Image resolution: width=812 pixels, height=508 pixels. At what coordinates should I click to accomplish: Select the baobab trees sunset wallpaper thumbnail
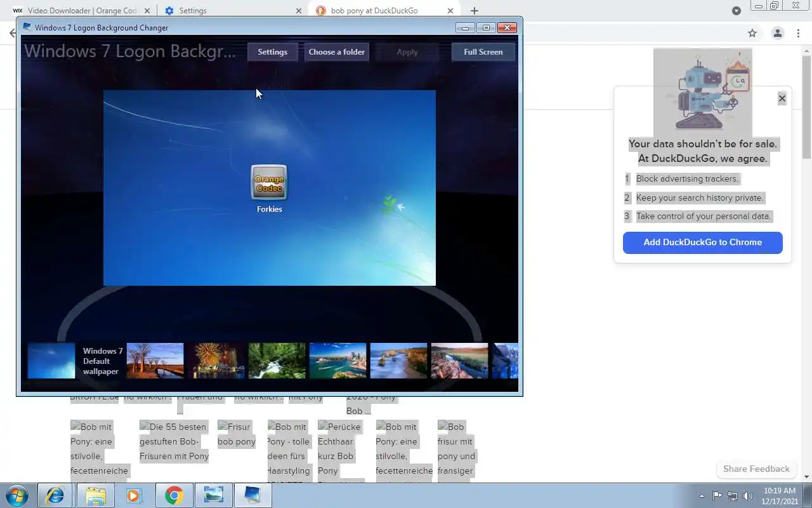pyautogui.click(x=155, y=361)
